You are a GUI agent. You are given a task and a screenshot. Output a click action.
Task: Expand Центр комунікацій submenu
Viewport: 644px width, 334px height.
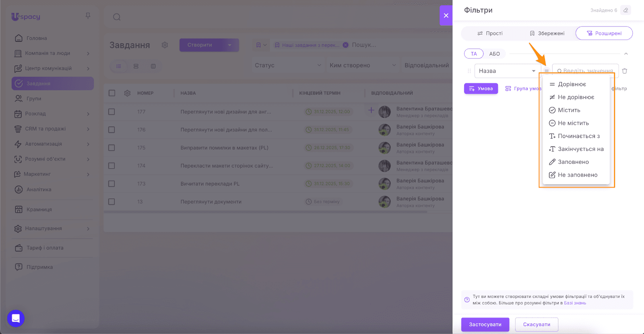pos(88,68)
